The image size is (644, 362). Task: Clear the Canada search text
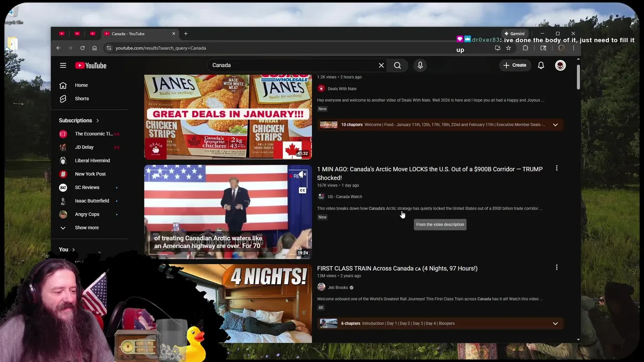(x=381, y=65)
